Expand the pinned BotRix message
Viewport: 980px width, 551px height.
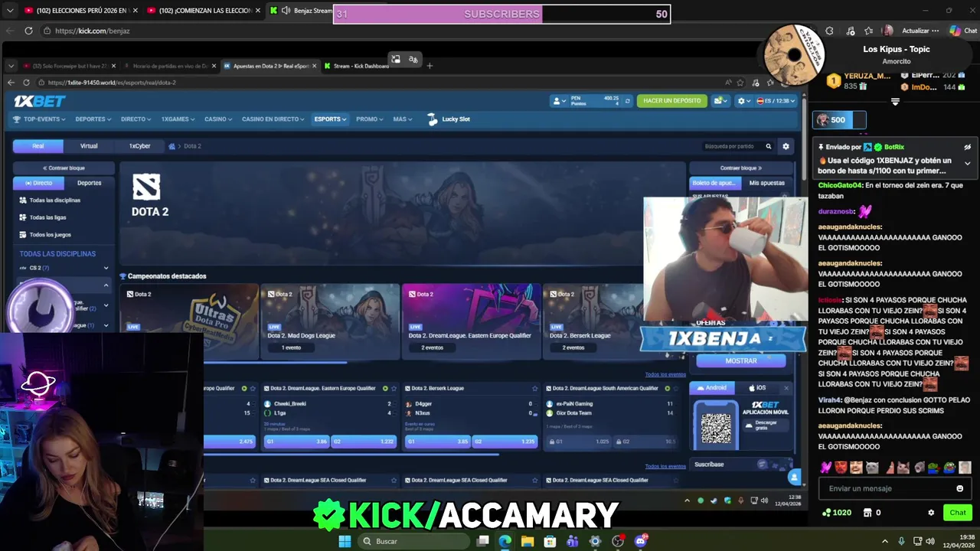click(x=967, y=163)
